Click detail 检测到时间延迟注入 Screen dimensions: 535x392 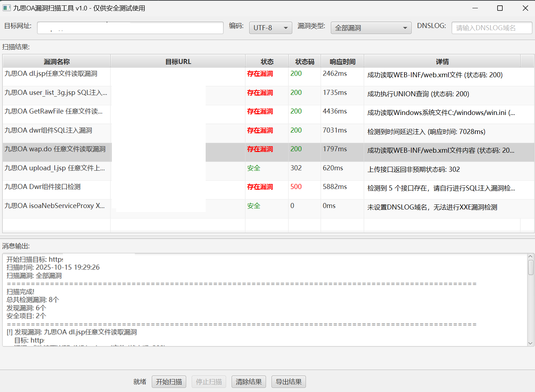(x=426, y=132)
